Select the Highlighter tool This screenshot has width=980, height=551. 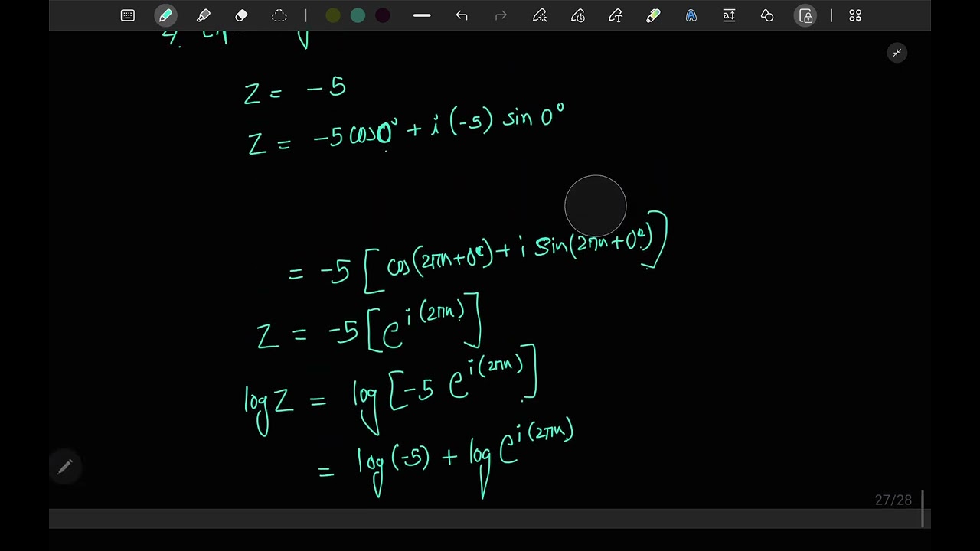click(203, 15)
